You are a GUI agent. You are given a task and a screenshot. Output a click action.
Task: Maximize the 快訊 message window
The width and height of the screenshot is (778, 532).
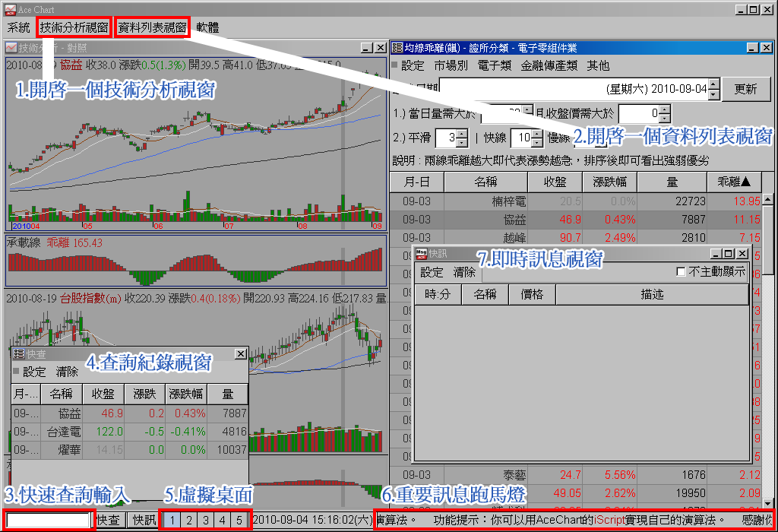tap(727, 254)
